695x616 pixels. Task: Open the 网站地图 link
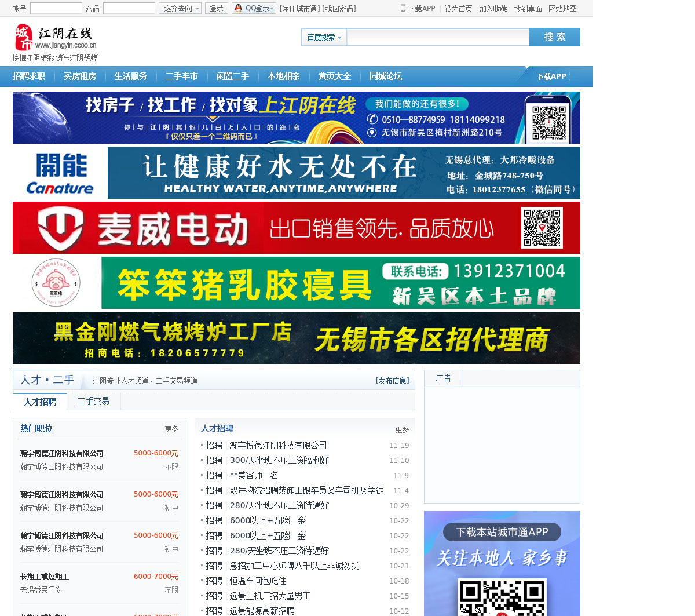pyautogui.click(x=562, y=9)
